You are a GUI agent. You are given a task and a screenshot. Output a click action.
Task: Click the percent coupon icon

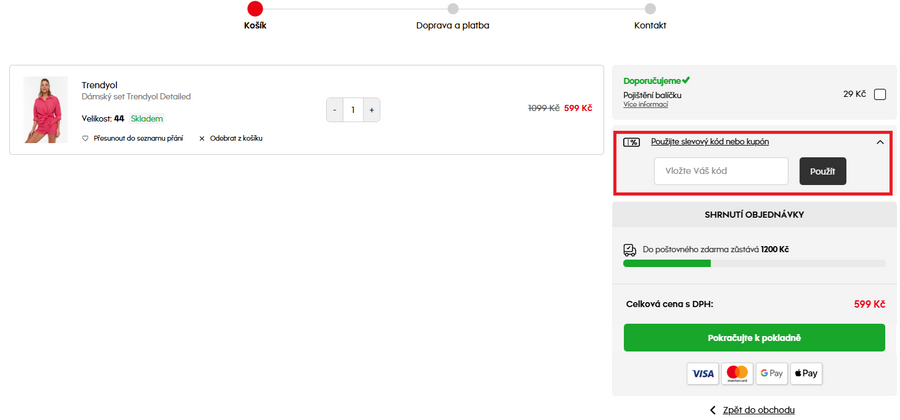631,142
